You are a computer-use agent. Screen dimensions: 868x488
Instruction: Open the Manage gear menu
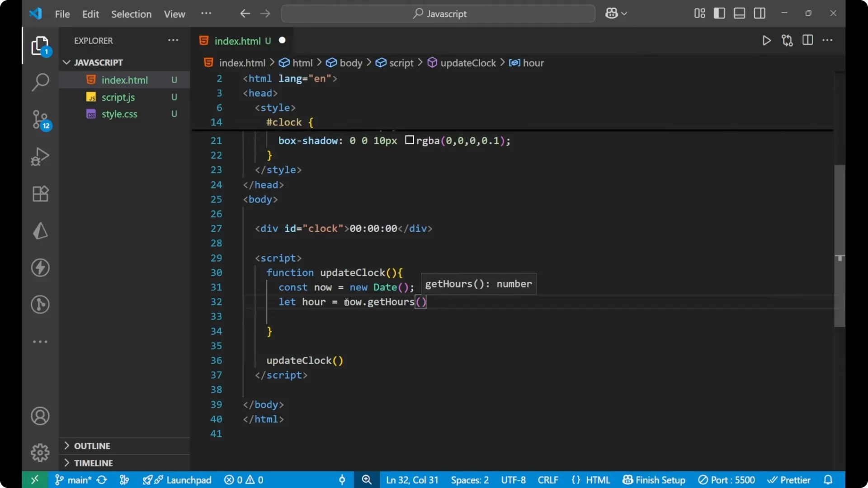(40, 452)
